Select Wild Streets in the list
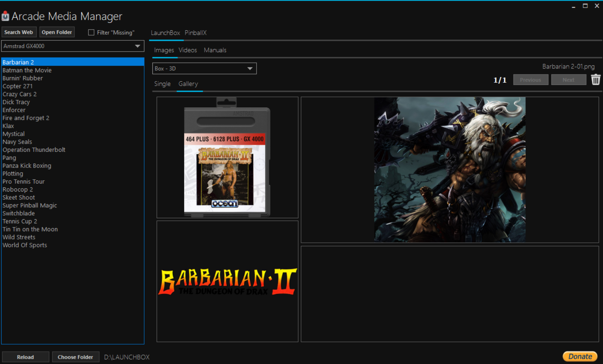 [73, 237]
